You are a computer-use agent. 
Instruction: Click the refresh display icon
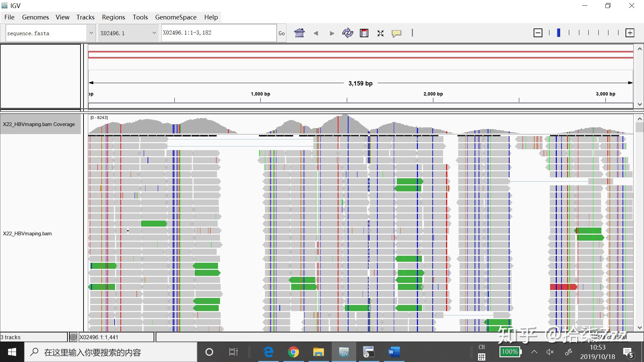347,33
